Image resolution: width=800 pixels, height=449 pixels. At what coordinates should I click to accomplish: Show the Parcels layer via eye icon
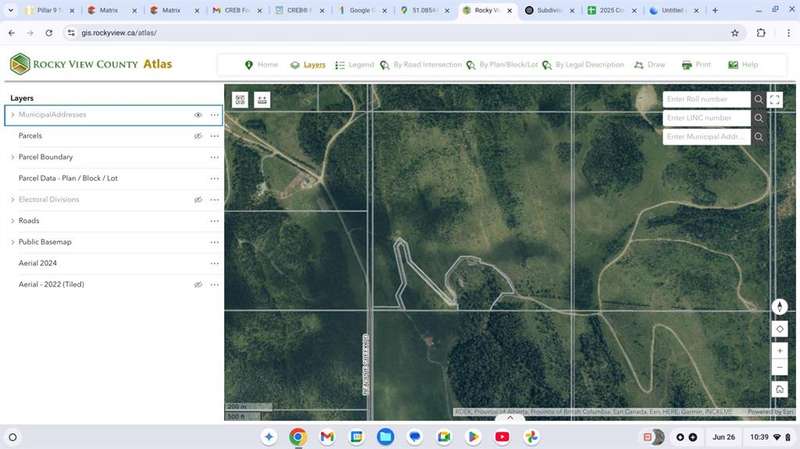click(198, 136)
